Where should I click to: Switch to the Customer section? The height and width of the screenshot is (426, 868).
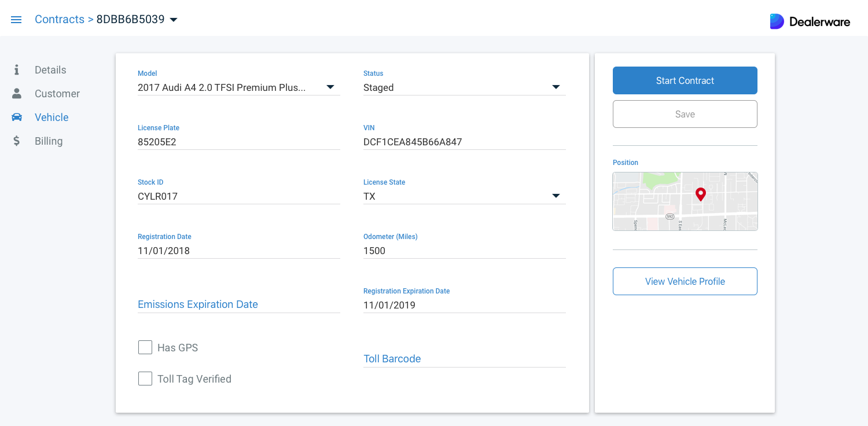click(57, 94)
